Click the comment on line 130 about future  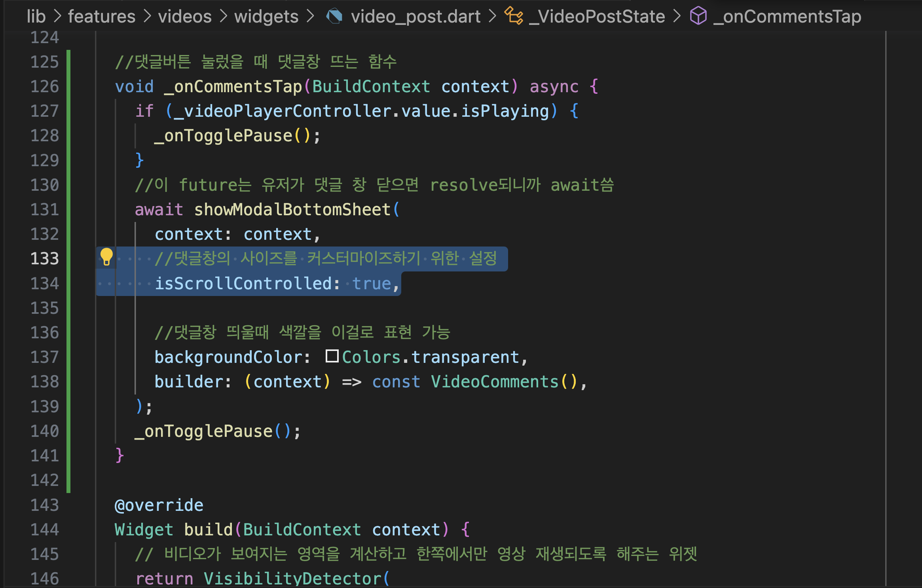tap(374, 185)
